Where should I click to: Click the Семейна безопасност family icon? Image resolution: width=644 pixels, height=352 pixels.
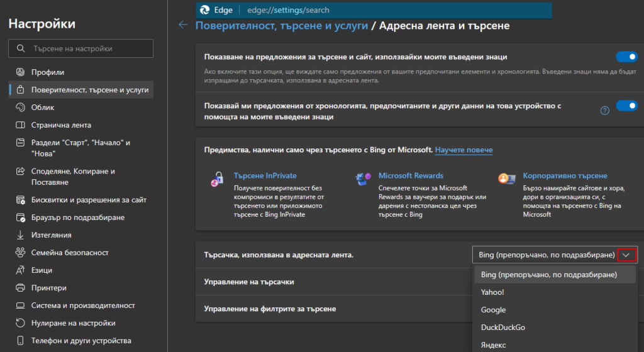pyautogui.click(x=20, y=253)
